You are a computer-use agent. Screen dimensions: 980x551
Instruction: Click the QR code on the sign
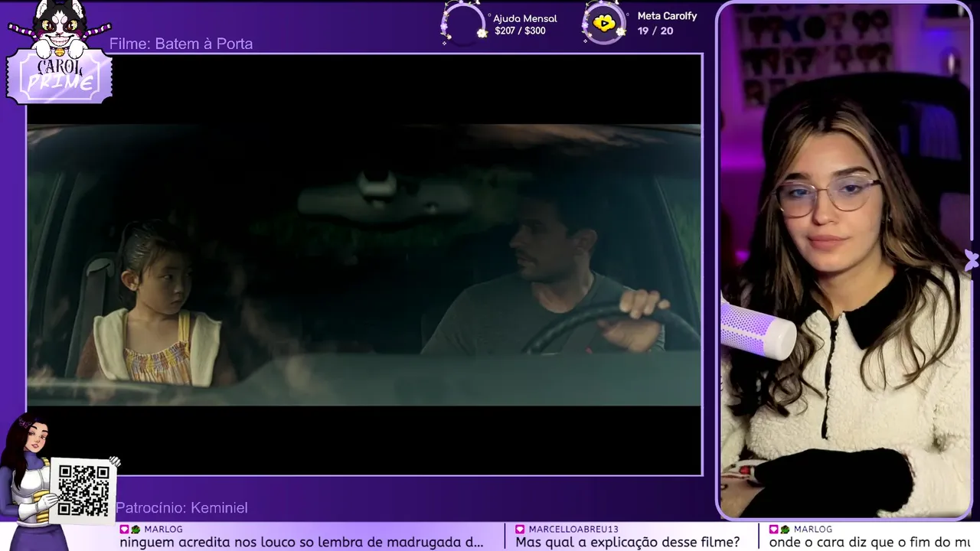(x=83, y=491)
